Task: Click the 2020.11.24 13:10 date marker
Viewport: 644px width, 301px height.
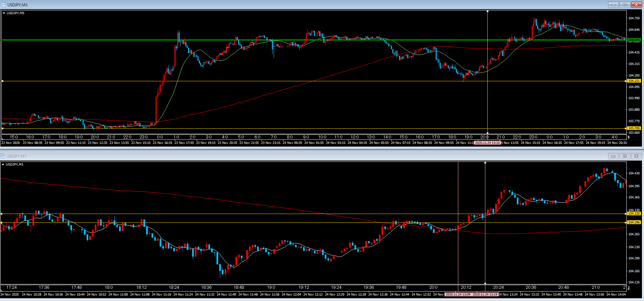Action: [487, 143]
